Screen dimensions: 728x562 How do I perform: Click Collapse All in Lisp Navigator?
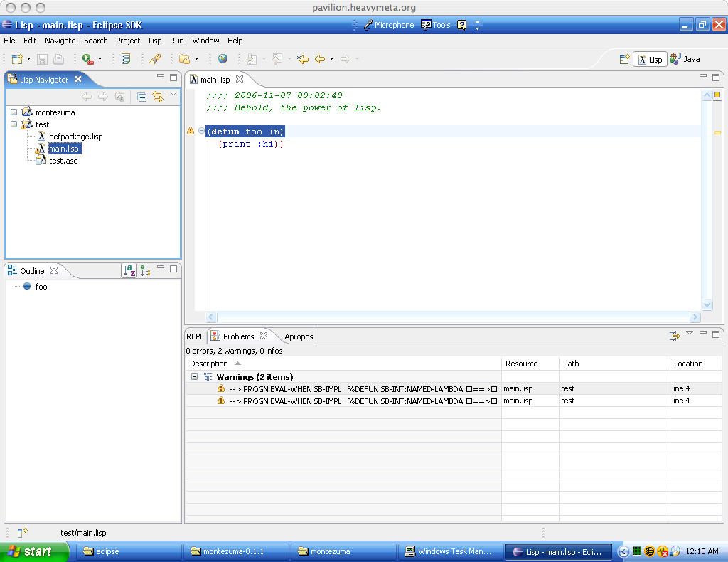[x=142, y=97]
